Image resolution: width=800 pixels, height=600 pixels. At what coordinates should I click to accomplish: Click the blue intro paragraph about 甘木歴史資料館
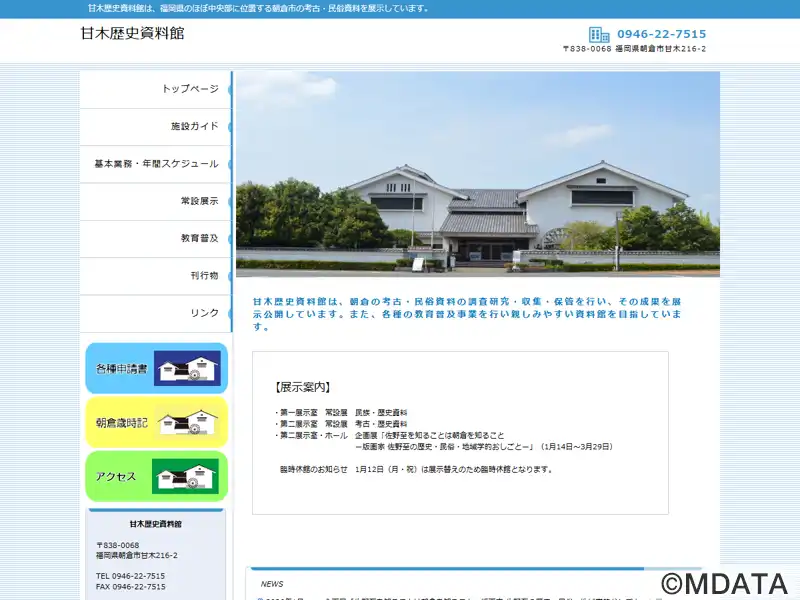pyautogui.click(x=467, y=314)
